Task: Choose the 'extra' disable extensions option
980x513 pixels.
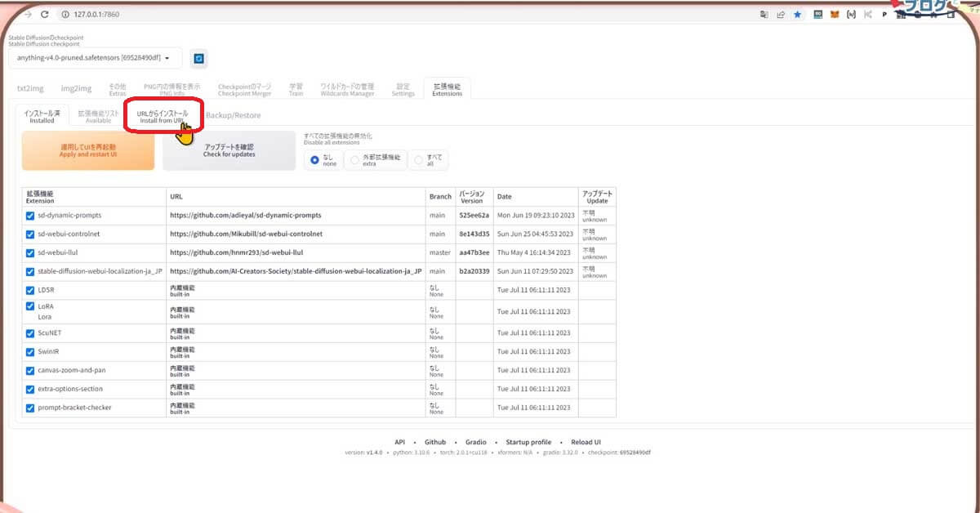Action: pyautogui.click(x=355, y=160)
